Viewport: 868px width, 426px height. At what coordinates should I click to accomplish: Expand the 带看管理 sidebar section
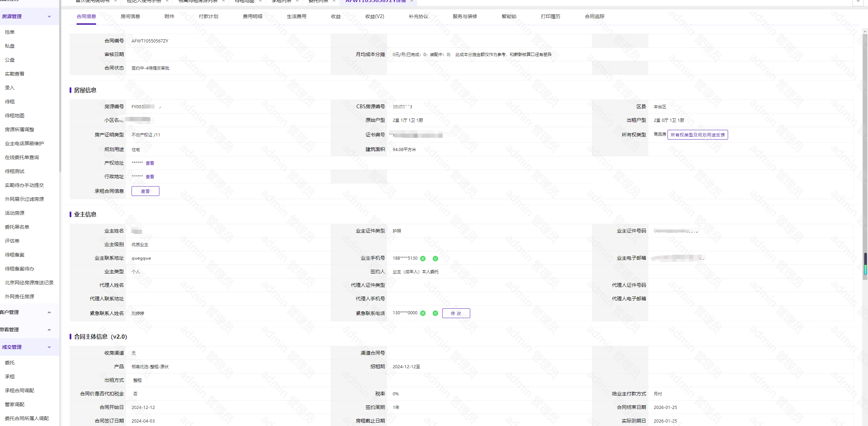point(49,330)
